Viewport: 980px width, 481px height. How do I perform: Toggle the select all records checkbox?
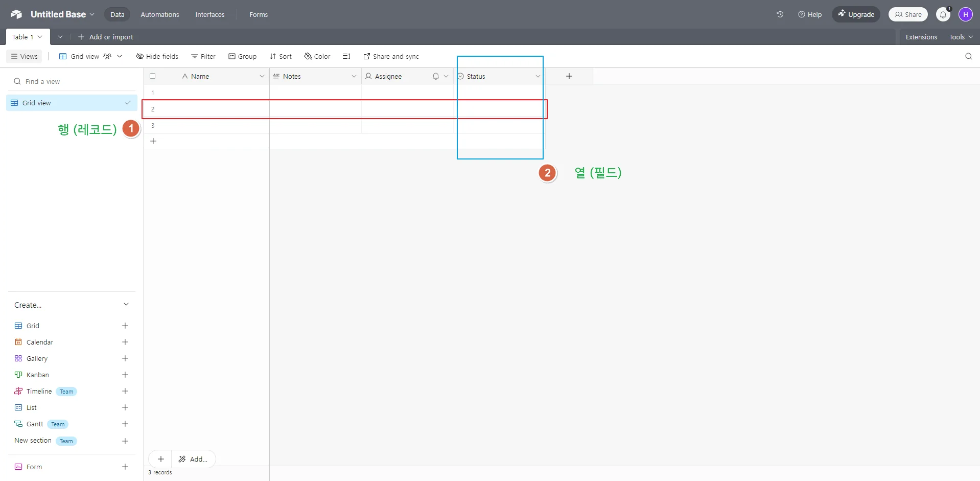point(152,76)
